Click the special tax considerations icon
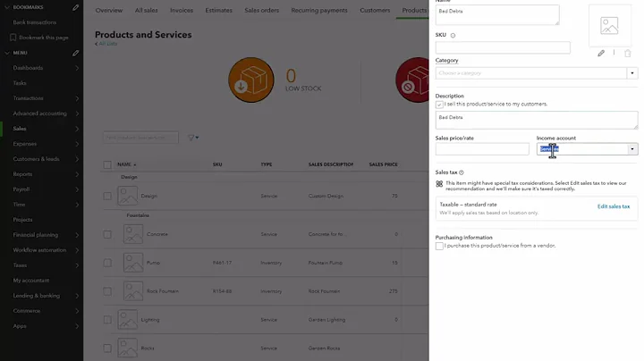The width and height of the screenshot is (644, 361). coord(439,184)
